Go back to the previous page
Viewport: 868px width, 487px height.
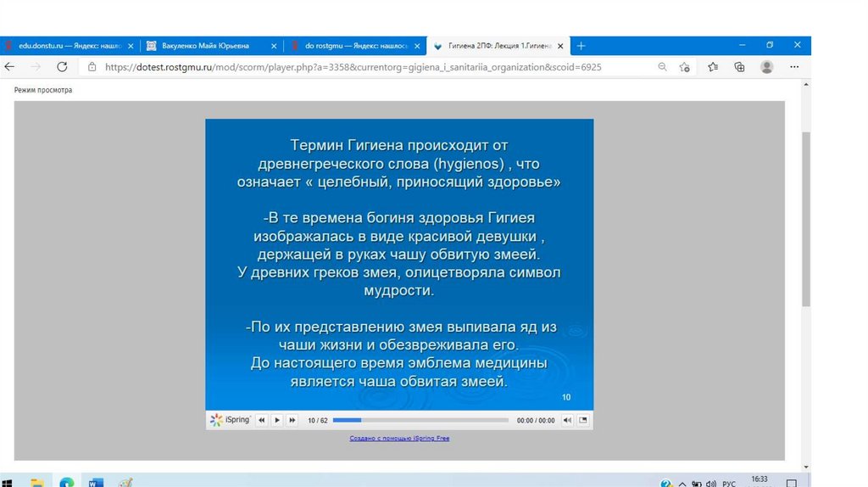(x=9, y=67)
